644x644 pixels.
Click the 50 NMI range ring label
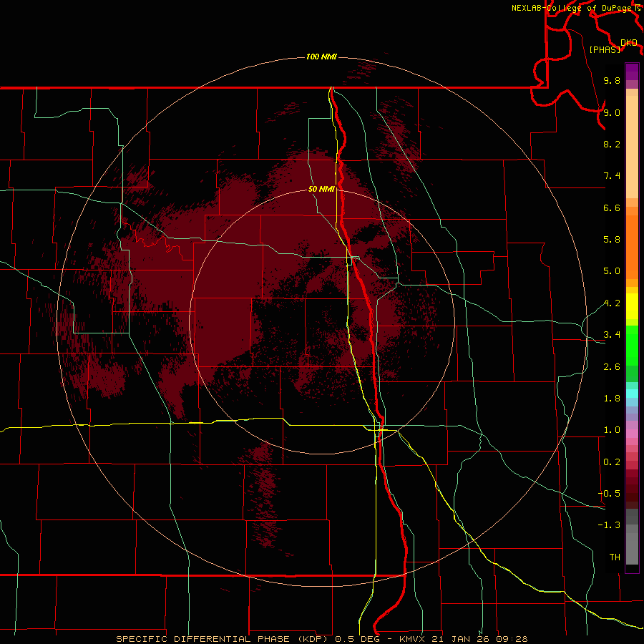tap(321, 189)
